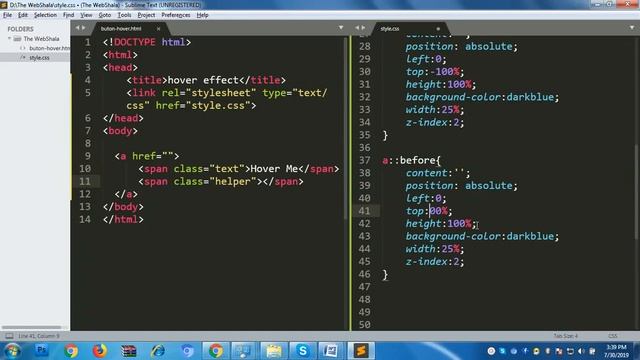The width and height of the screenshot is (640, 360).
Task: Click closing '</html>' tag on line 14
Action: pyautogui.click(x=123, y=219)
